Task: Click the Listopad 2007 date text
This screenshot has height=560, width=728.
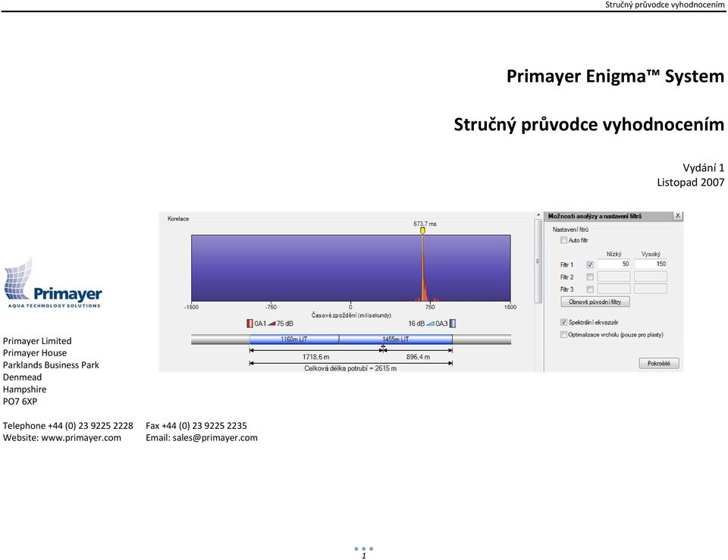Action: coord(690,183)
